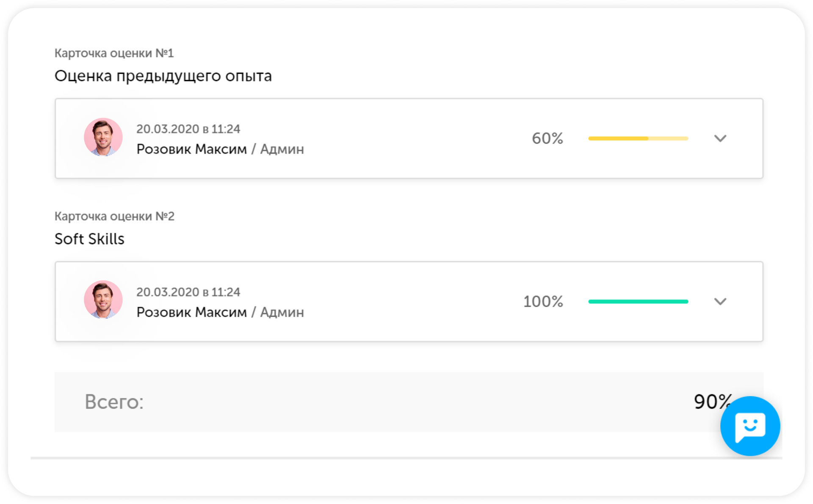Click the date 20.03.2020 in the first card
This screenshot has width=813, height=504.
coord(168,129)
